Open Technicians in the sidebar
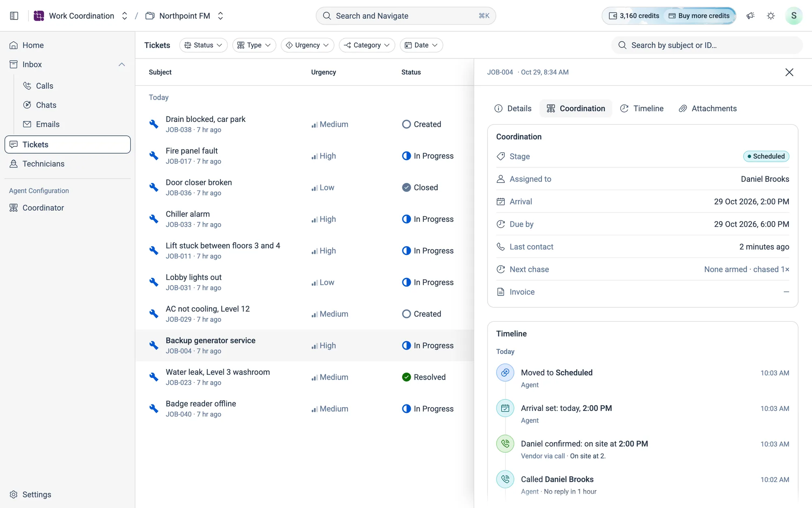This screenshot has width=812, height=508. coord(67,164)
